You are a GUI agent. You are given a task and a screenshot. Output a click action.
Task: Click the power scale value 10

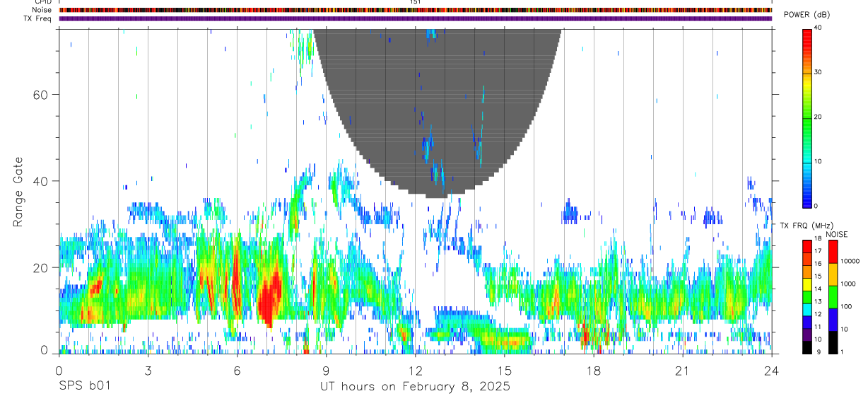tap(818, 162)
